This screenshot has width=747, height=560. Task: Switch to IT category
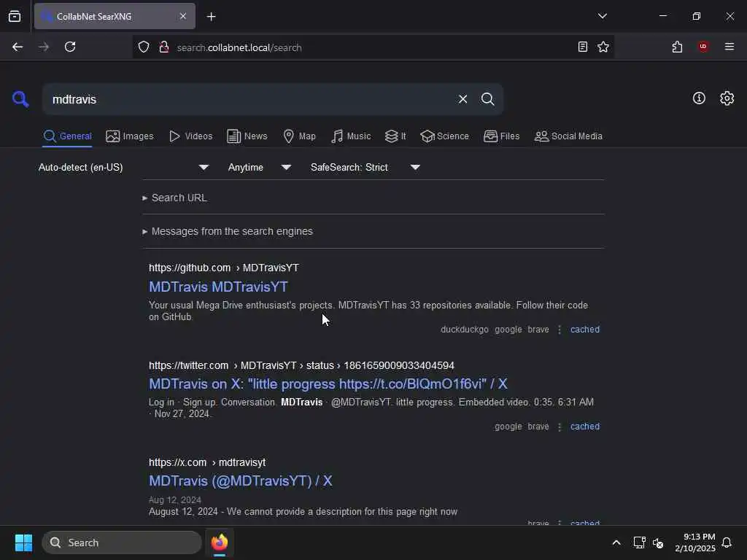[x=395, y=136]
